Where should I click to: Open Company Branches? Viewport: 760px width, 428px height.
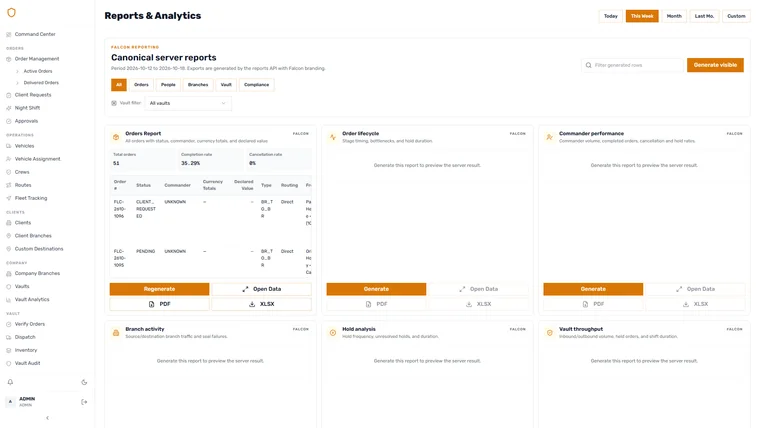37,273
